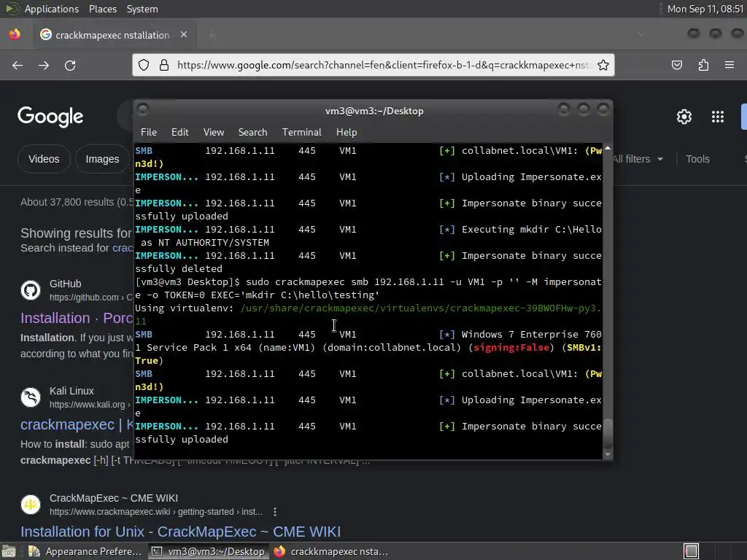Image resolution: width=747 pixels, height=560 pixels.
Task: Open the CME WIKI result options dots
Action: pyautogui.click(x=275, y=512)
